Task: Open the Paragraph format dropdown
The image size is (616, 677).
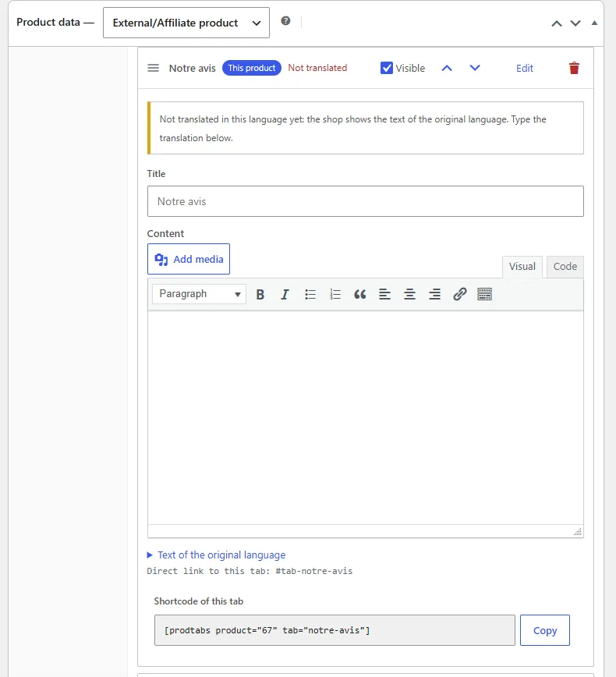Action: 199,294
